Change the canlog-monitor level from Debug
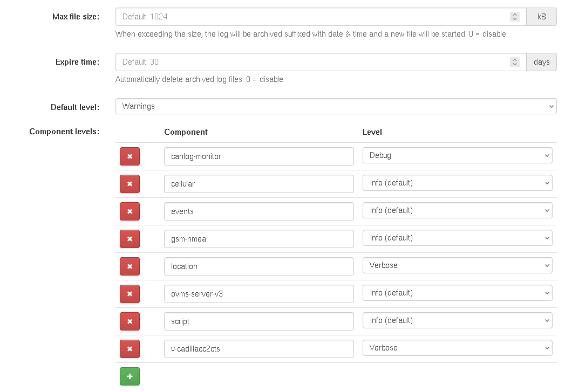The height and width of the screenshot is (392, 565). point(457,155)
